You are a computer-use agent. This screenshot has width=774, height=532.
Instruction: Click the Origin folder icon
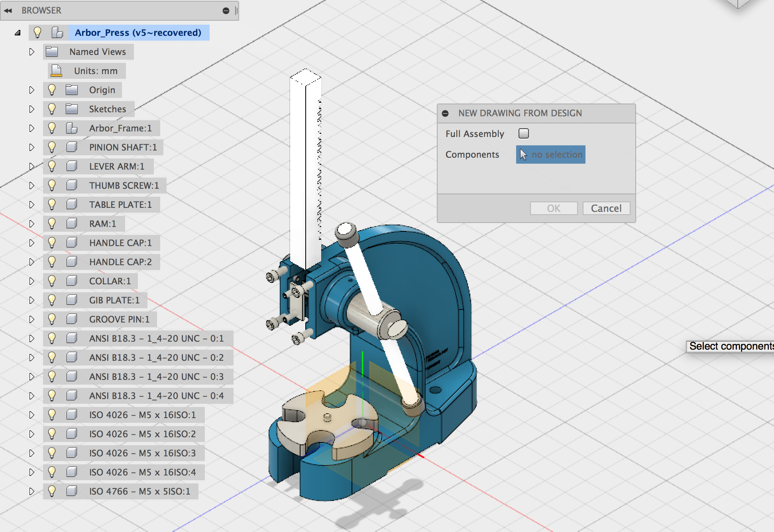pos(72,90)
